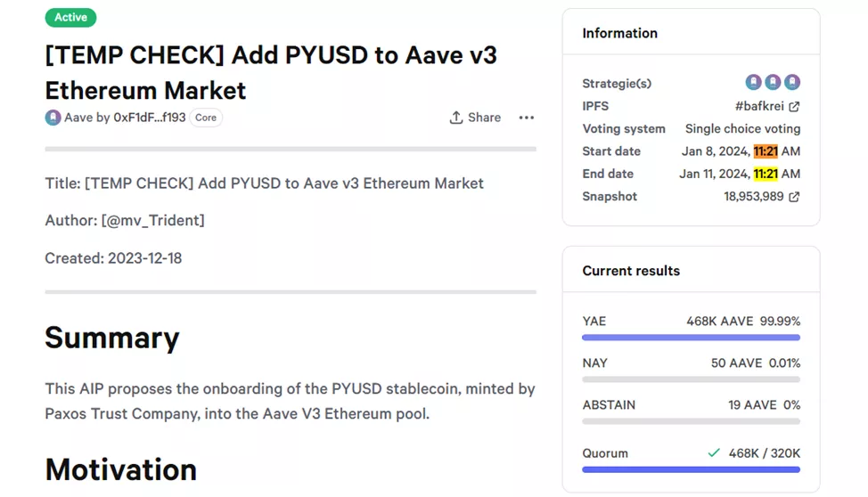This screenshot has width=868, height=497.
Task: Click the quorum reached checkmark icon
Action: click(x=713, y=453)
